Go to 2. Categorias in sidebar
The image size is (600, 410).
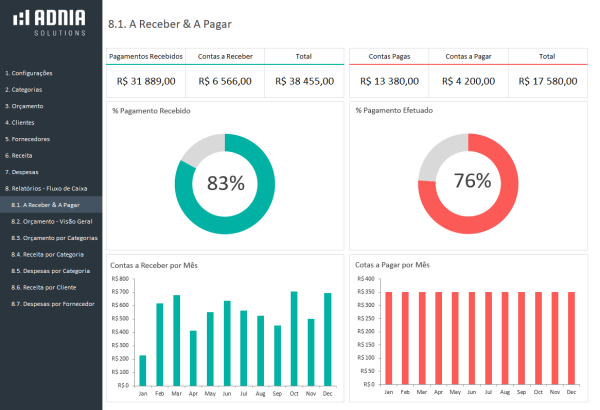pos(24,90)
